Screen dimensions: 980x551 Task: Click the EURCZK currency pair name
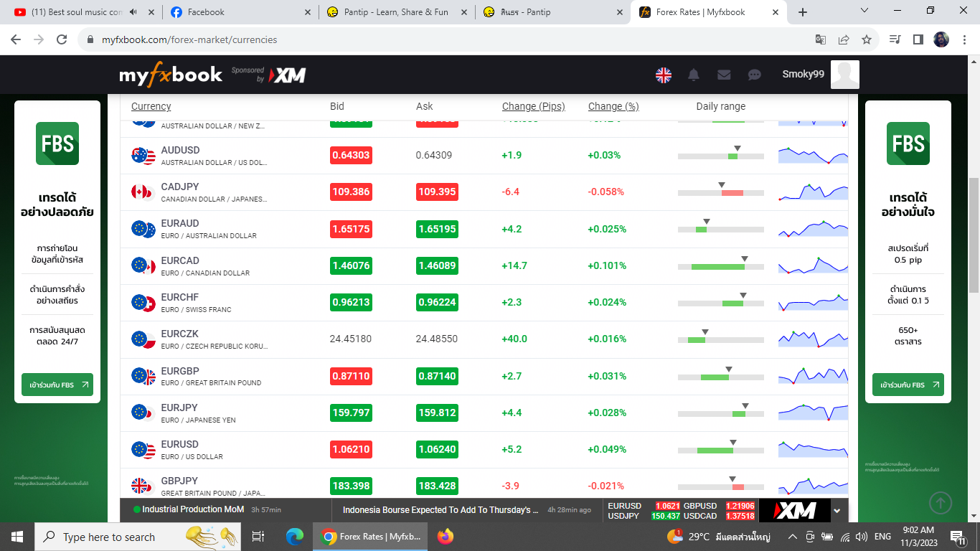pyautogui.click(x=180, y=334)
